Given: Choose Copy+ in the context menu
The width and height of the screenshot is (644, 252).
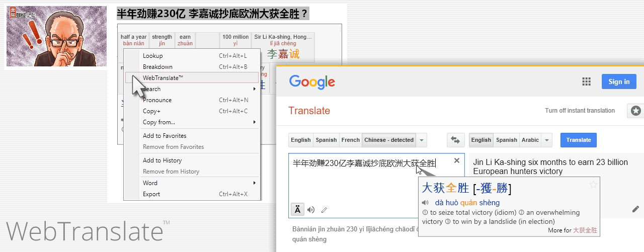Looking at the screenshot, I should click(x=192, y=111).
